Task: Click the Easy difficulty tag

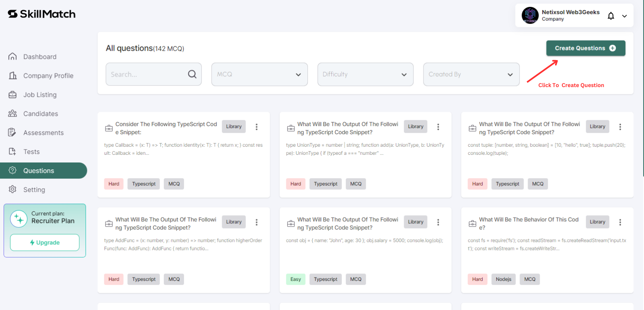Action: click(296, 279)
